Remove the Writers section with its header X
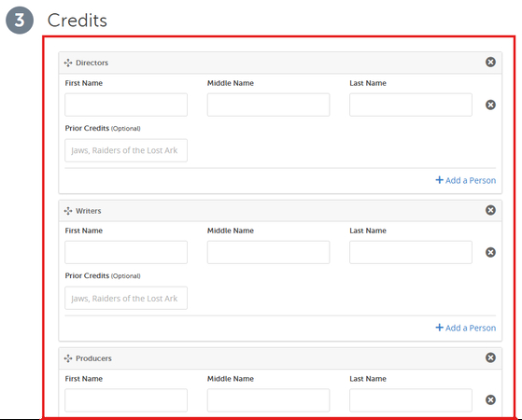 click(x=490, y=210)
